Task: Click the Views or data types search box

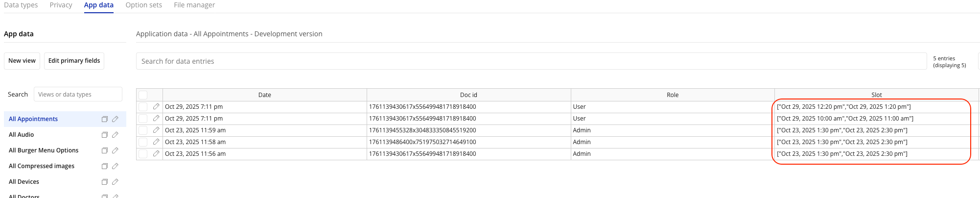Action: tap(78, 95)
